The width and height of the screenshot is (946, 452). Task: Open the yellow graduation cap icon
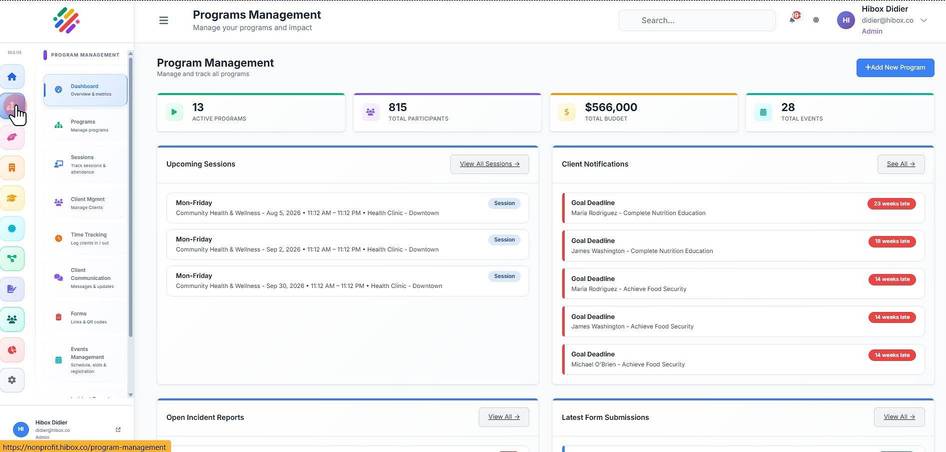[x=12, y=198]
